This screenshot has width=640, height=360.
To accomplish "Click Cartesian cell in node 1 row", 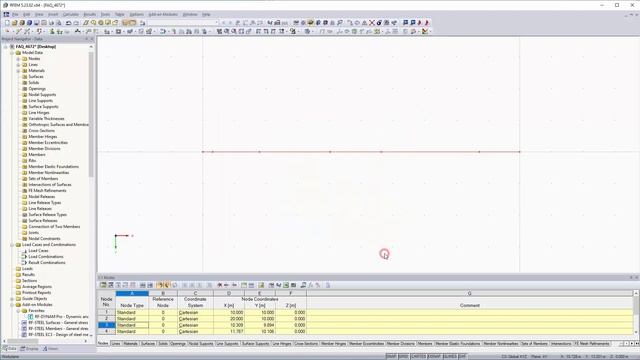I will pos(195,313).
